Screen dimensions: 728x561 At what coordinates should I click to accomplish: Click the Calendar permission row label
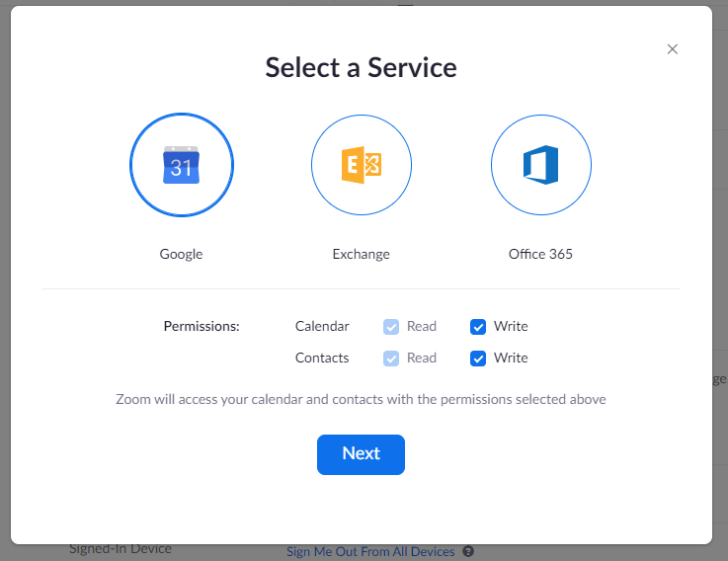click(322, 326)
